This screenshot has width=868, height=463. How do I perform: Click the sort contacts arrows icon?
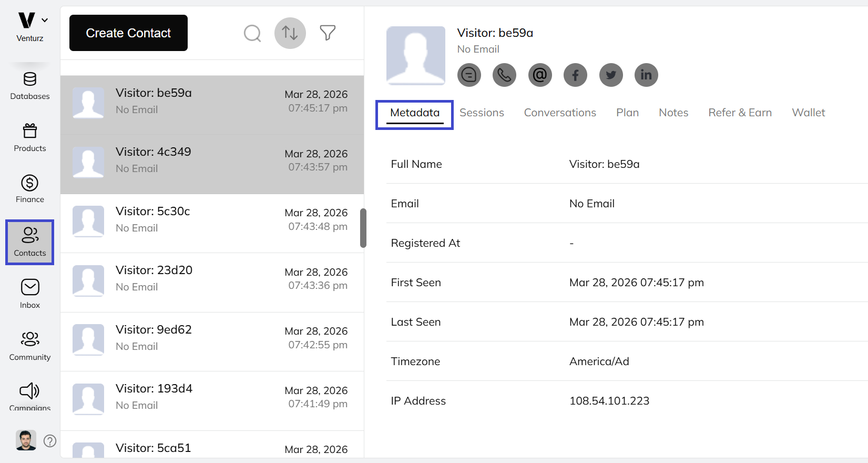(x=290, y=33)
